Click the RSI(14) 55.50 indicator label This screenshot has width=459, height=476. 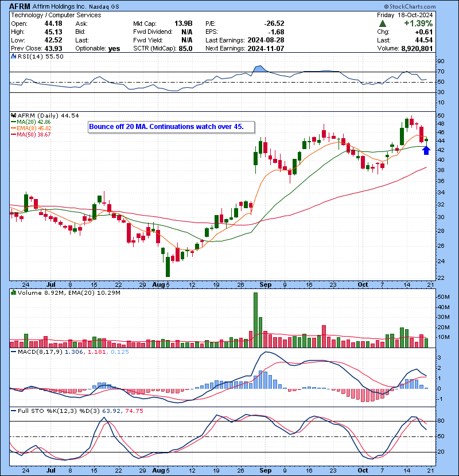point(40,56)
